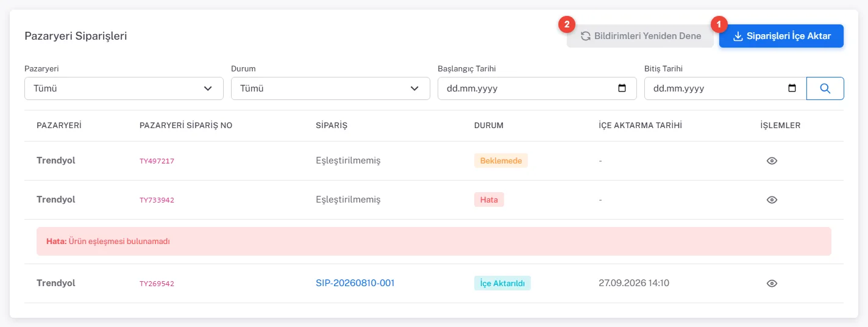View details of order TY733942

click(x=772, y=200)
